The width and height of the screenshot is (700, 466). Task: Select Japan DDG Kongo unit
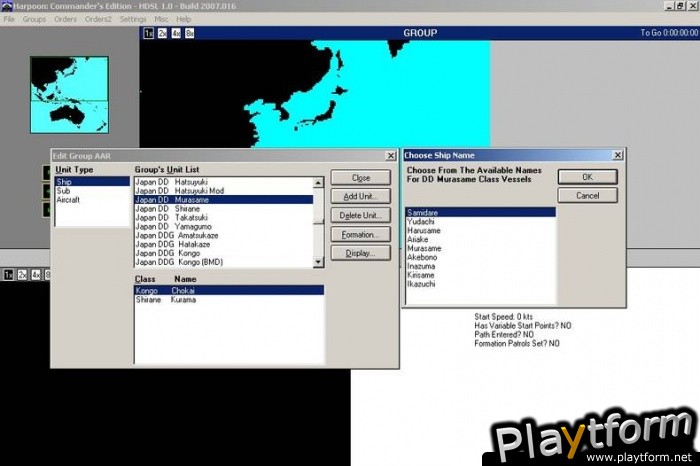[224, 253]
